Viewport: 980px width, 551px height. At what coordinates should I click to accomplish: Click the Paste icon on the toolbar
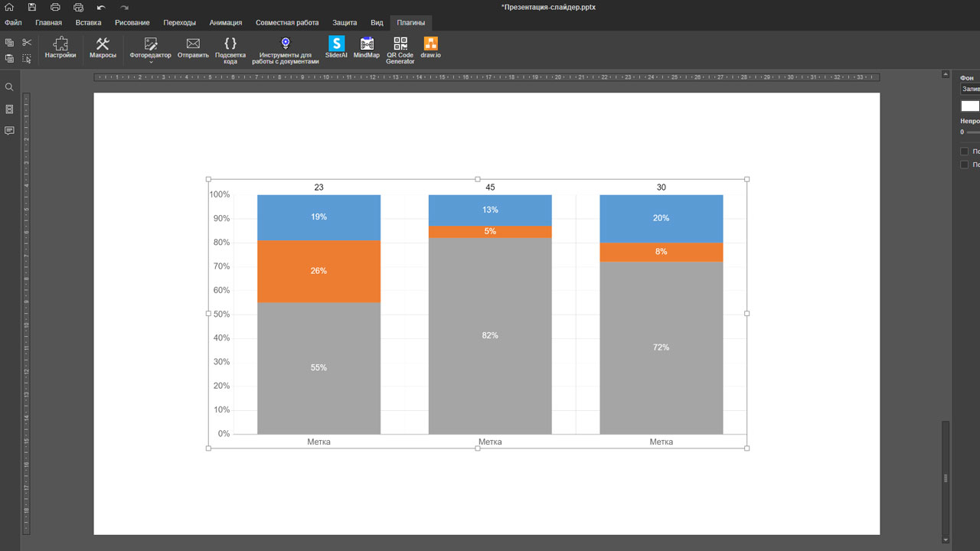tap(9, 58)
